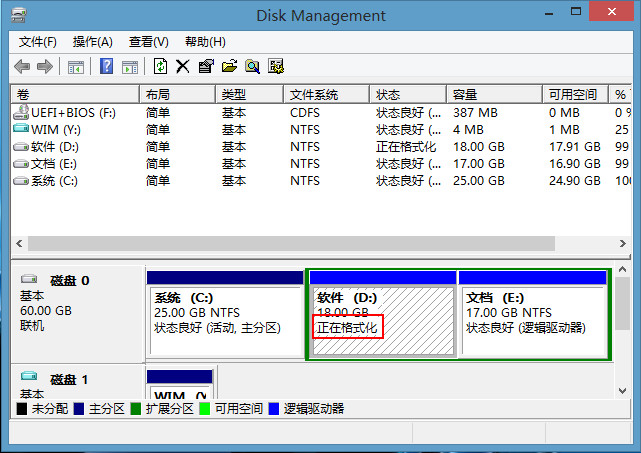Image resolution: width=641 pixels, height=453 pixels.
Task: Minimize the Disk Management window
Action: (549, 13)
